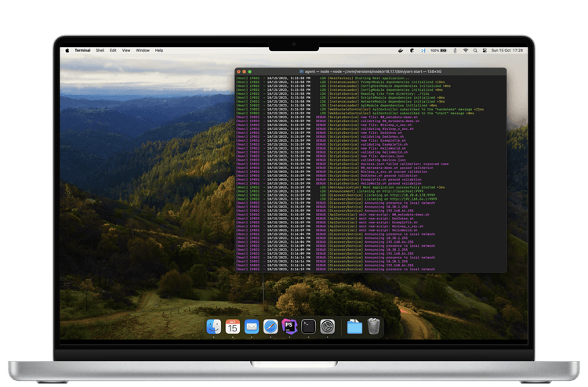Click the blue status icon left of battery
This screenshot has width=588, height=387.
coord(423,50)
